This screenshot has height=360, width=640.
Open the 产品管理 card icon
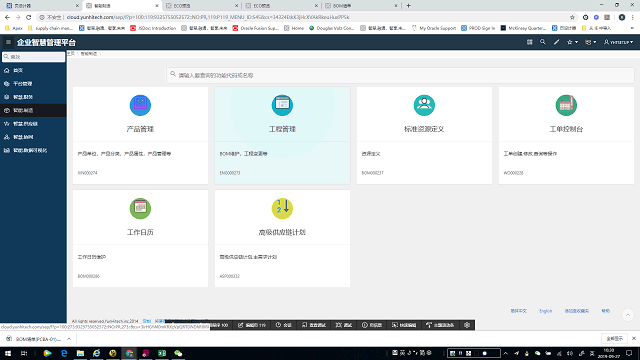click(140, 105)
